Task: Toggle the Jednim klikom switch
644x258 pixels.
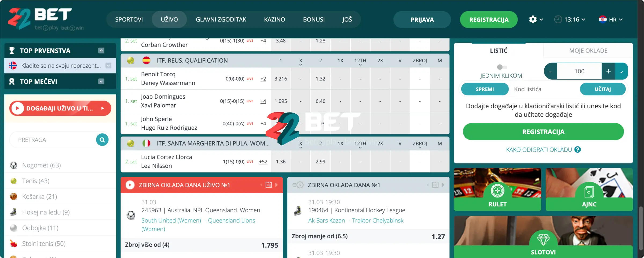Action: point(502,67)
